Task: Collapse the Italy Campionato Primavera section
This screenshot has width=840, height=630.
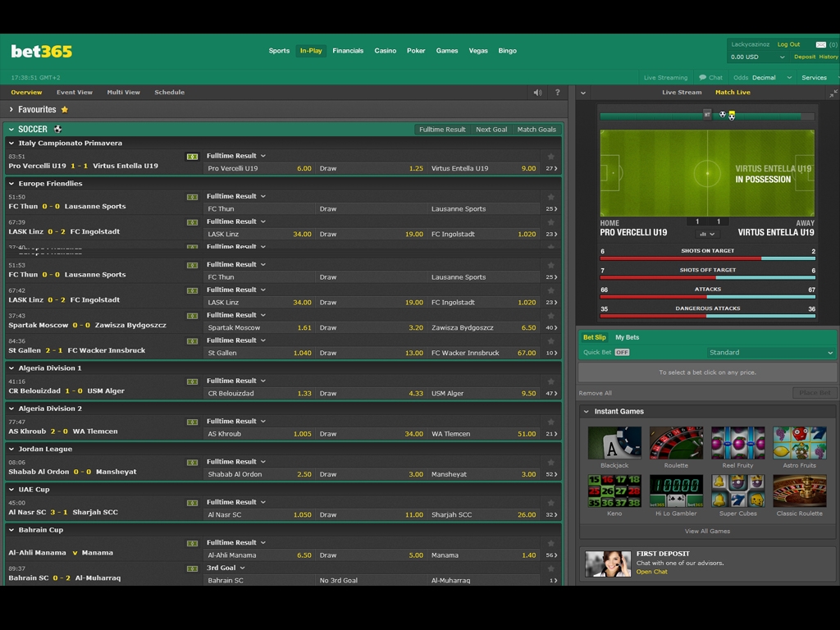Action: [x=11, y=144]
